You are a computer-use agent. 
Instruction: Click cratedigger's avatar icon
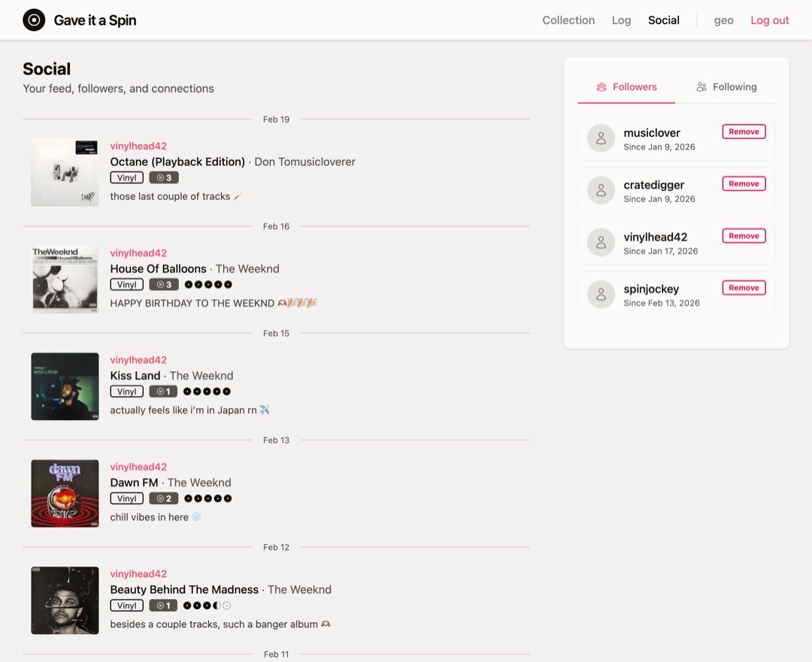601,190
